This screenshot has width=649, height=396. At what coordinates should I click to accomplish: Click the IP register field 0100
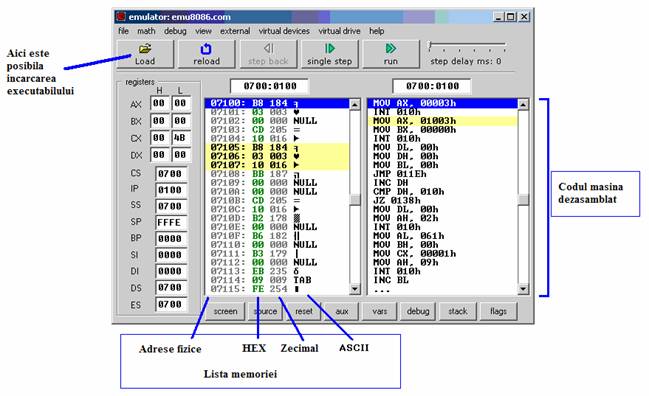point(170,190)
